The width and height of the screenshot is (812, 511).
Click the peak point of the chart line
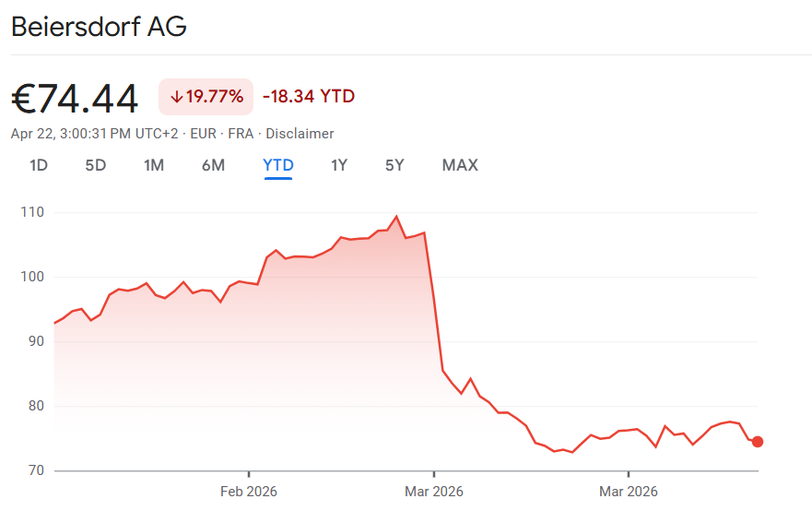coord(396,217)
